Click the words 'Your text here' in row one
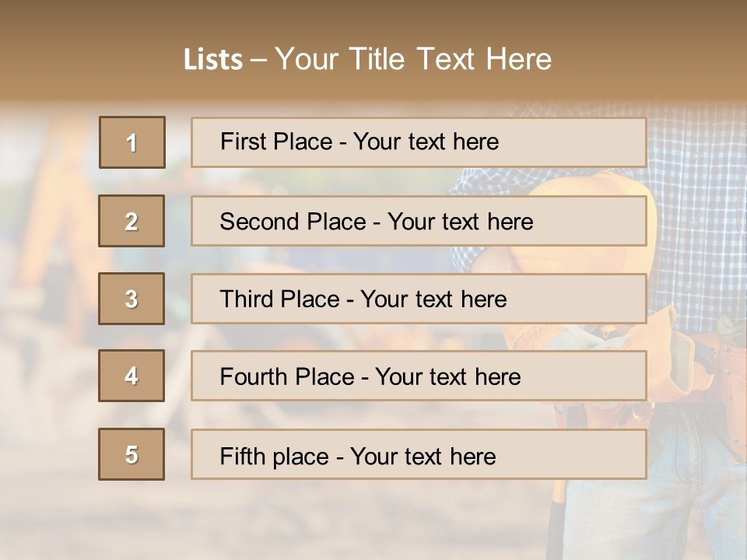This screenshot has width=747, height=560. coord(426,142)
